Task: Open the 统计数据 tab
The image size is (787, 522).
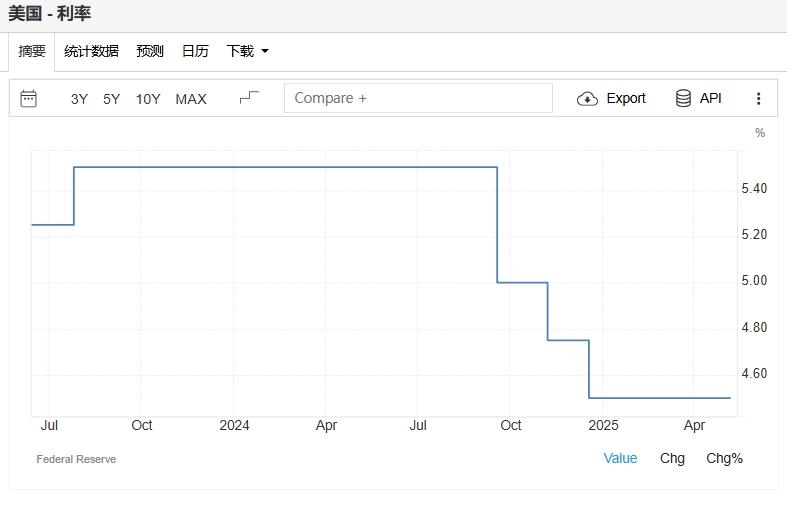Action: click(91, 51)
